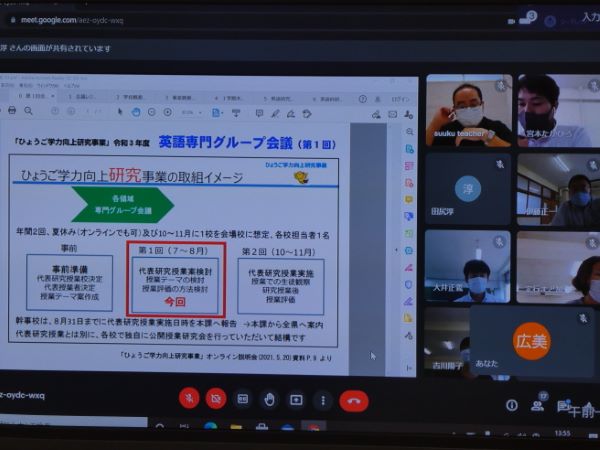
Task: Click the taskbar clock showing 13:55
Action: (x=562, y=433)
